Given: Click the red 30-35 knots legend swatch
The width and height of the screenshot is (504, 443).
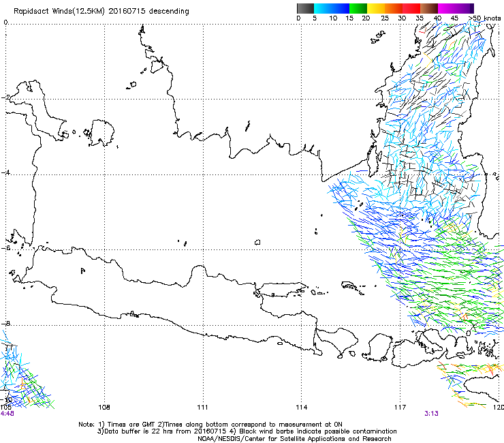Looking at the screenshot, I should click(411, 8).
